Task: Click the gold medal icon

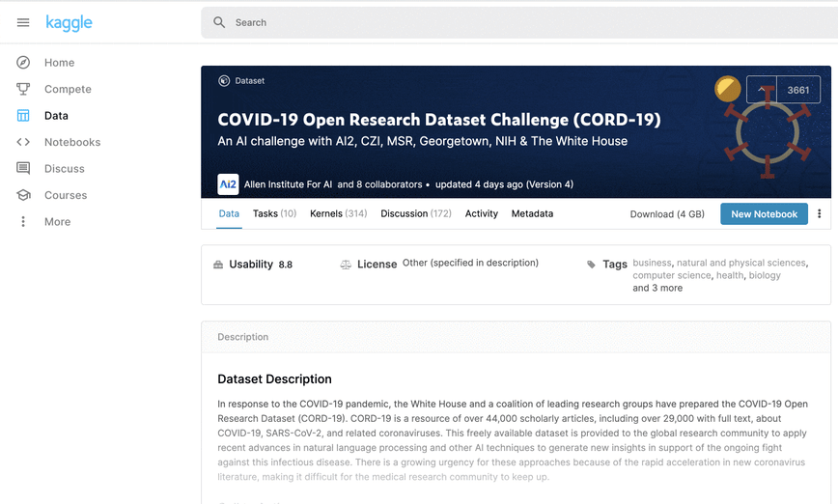Action: (727, 89)
